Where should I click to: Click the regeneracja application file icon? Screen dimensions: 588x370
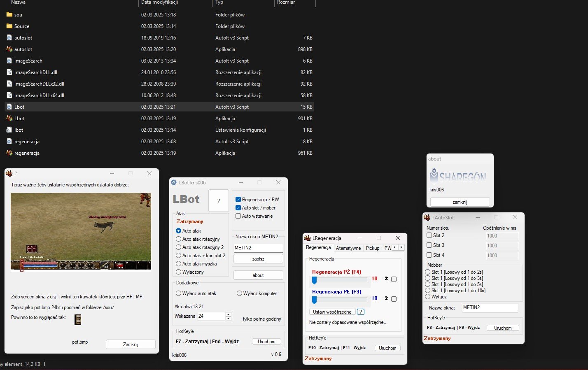tap(9, 153)
